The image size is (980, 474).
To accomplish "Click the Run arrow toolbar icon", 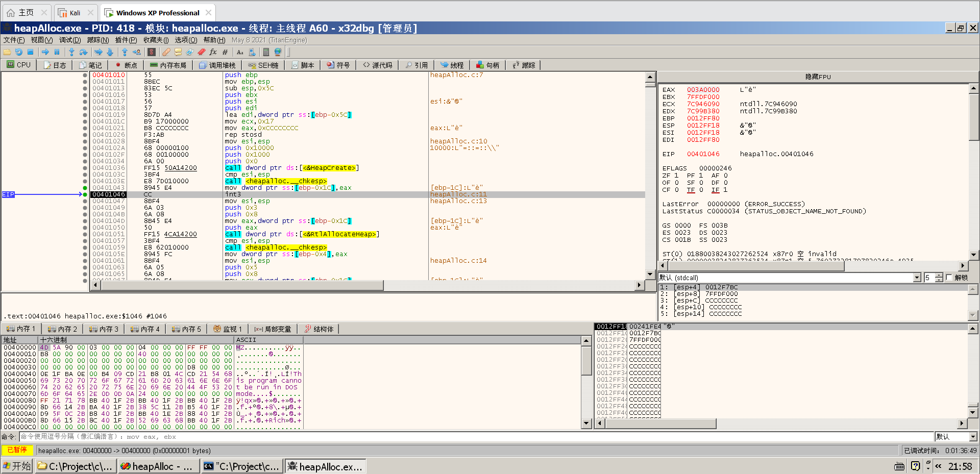I will click(45, 52).
